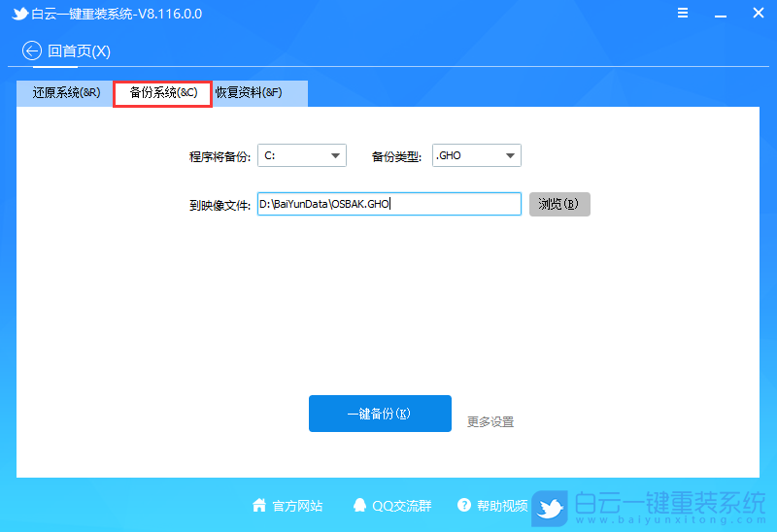Viewport: 777px width, 532px height.
Task: Click the bird logo in title bar
Action: 19,14
